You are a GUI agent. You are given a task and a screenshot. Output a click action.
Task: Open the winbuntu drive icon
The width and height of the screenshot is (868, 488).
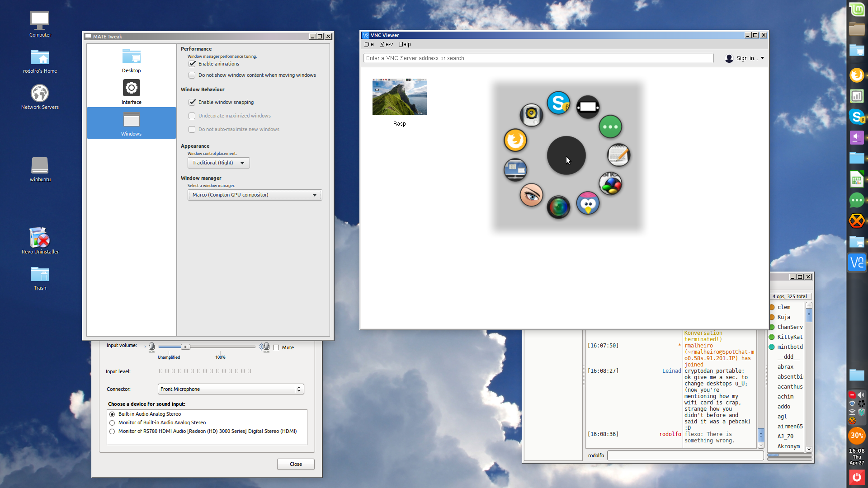(x=40, y=169)
